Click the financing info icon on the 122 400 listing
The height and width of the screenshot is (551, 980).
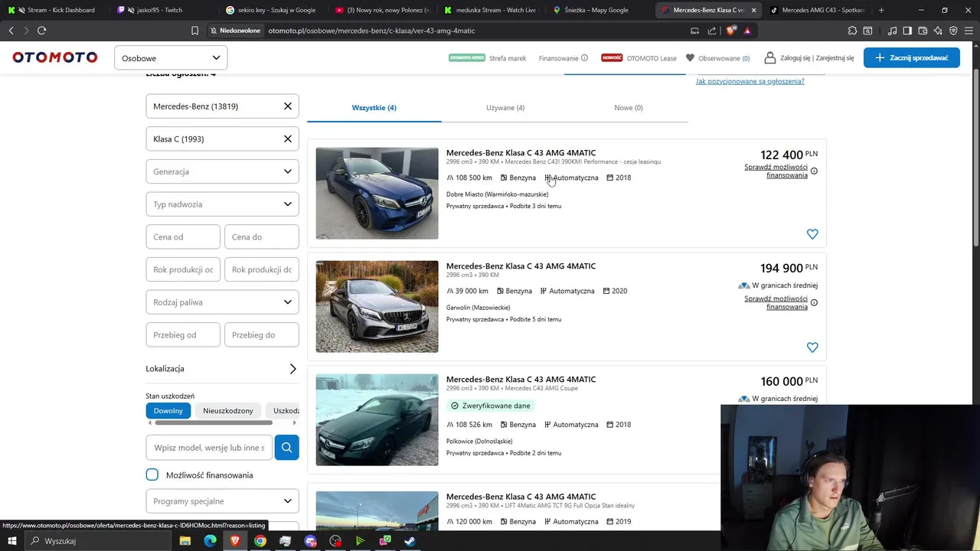[x=814, y=171]
